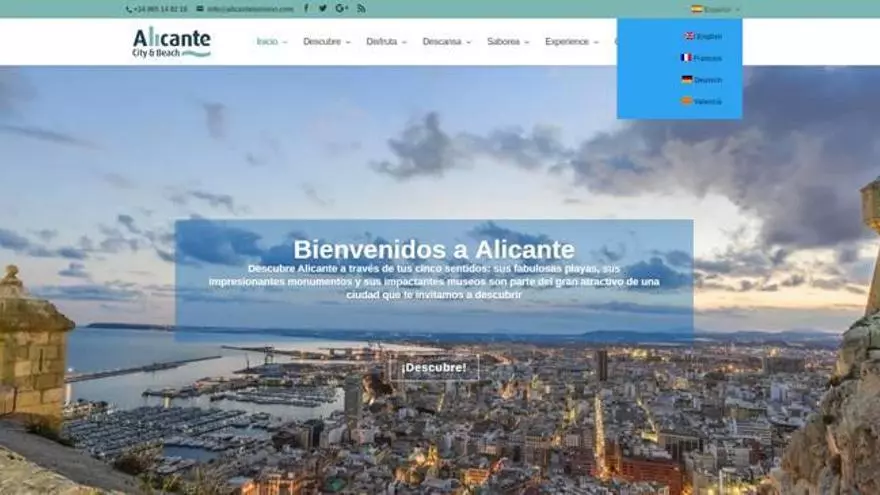Viewport: 880px width, 495px height.
Task: Click the Alicante City & Beach logo
Action: tap(171, 42)
